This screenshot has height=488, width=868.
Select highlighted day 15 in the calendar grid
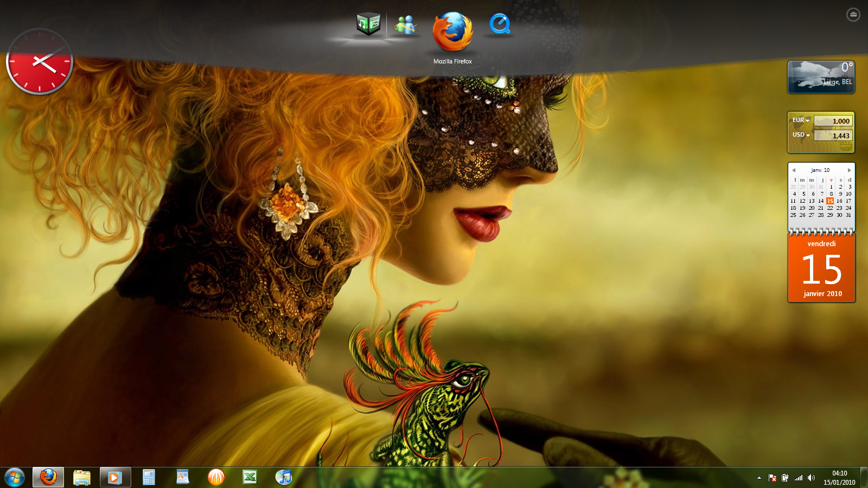830,201
